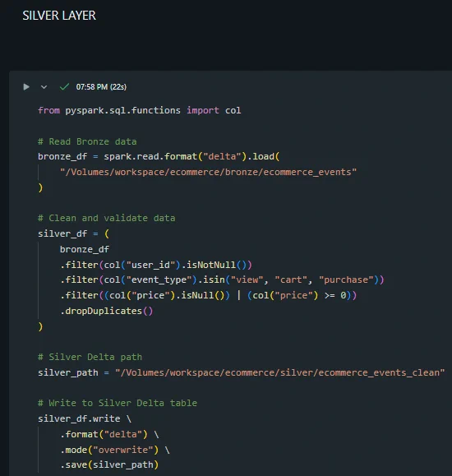Click the '# Read Bronze data' comment

tap(87, 141)
